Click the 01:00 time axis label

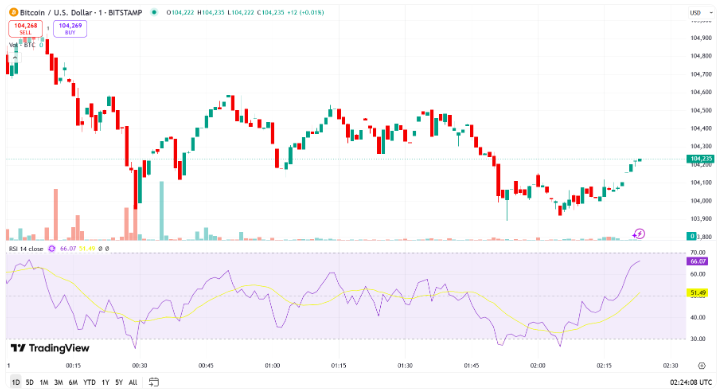(272, 366)
